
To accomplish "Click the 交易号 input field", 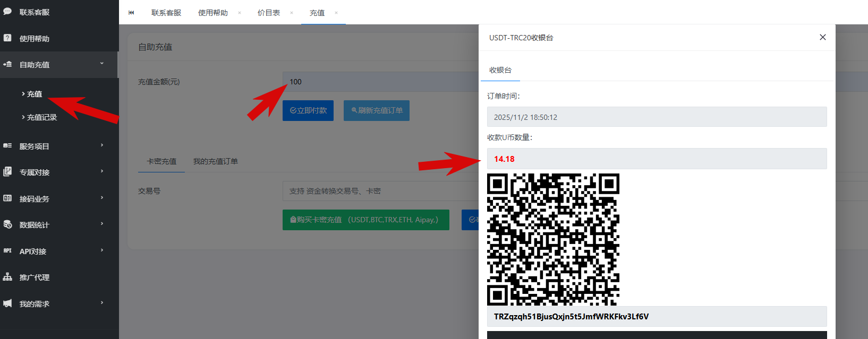I will point(380,191).
